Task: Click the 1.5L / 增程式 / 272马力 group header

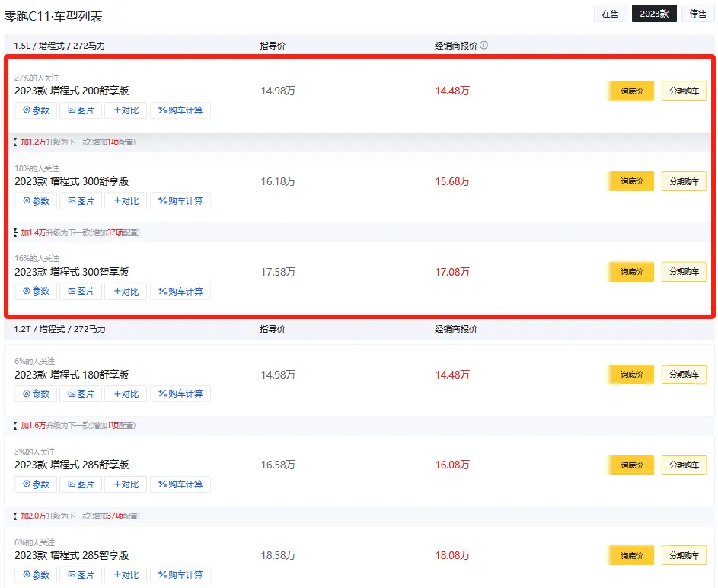Action: click(x=59, y=46)
